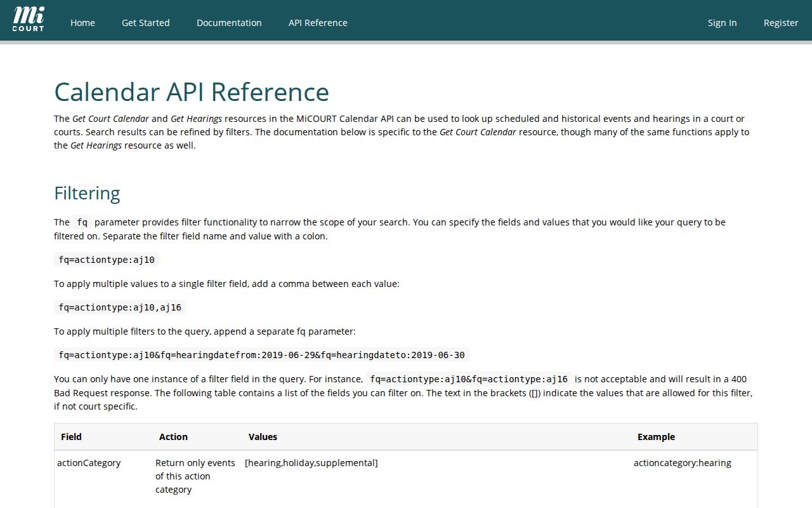The height and width of the screenshot is (508, 812).
Task: Click 'Return only events of this action category'
Action: click(195, 476)
